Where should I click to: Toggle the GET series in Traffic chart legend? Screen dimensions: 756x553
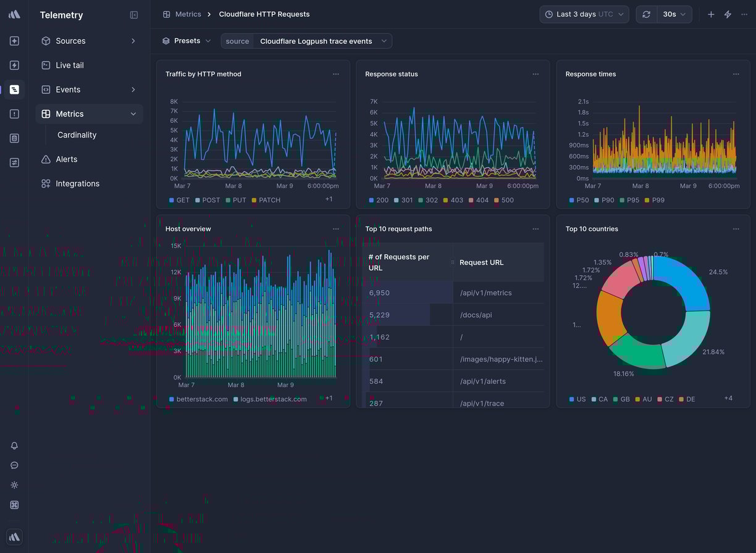click(178, 200)
